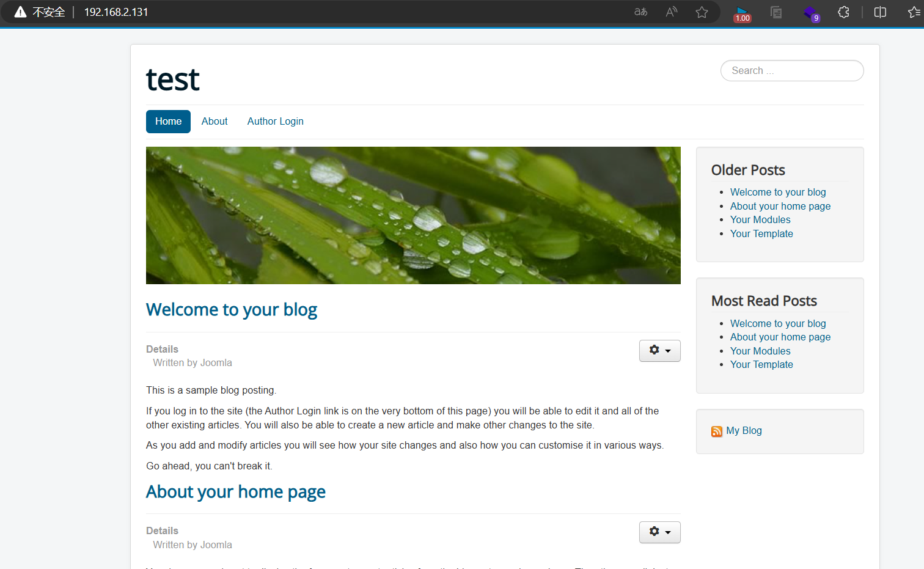Expand the gear dropdown for About your home page
The width and height of the screenshot is (924, 569).
[x=660, y=532]
